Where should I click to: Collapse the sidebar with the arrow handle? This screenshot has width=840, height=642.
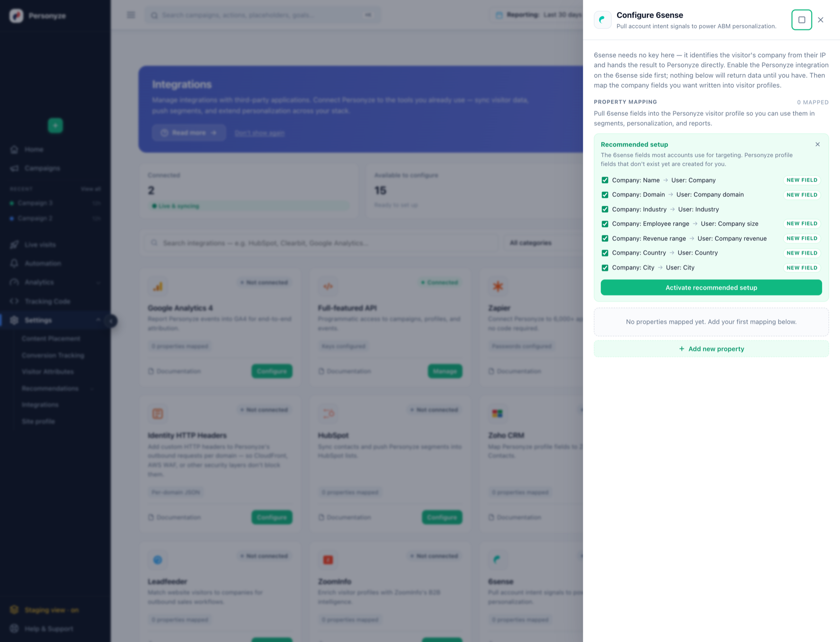point(111,321)
